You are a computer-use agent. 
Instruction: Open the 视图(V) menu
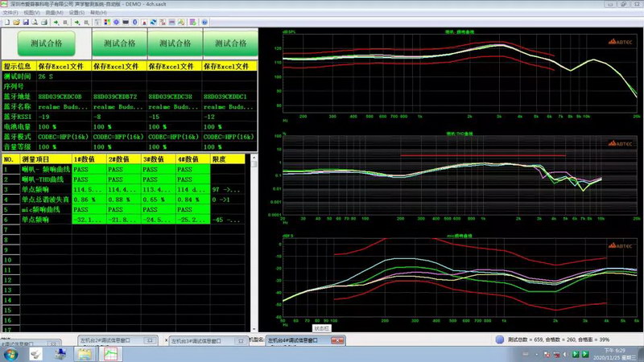click(x=31, y=13)
